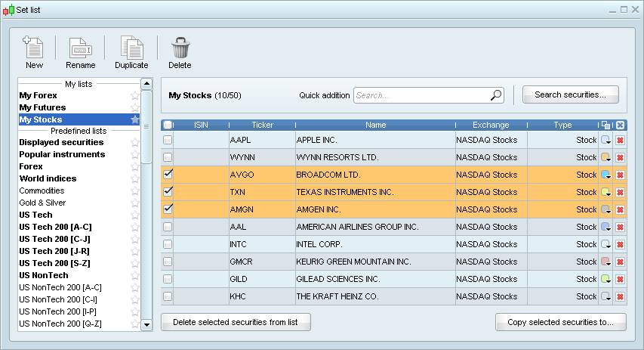Viewport: 644px width, 350px height.
Task: Remove AAL row with red X
Action: 620,227
